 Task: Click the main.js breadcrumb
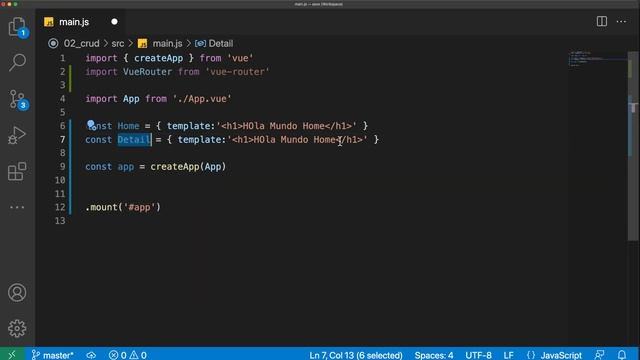(x=167, y=43)
